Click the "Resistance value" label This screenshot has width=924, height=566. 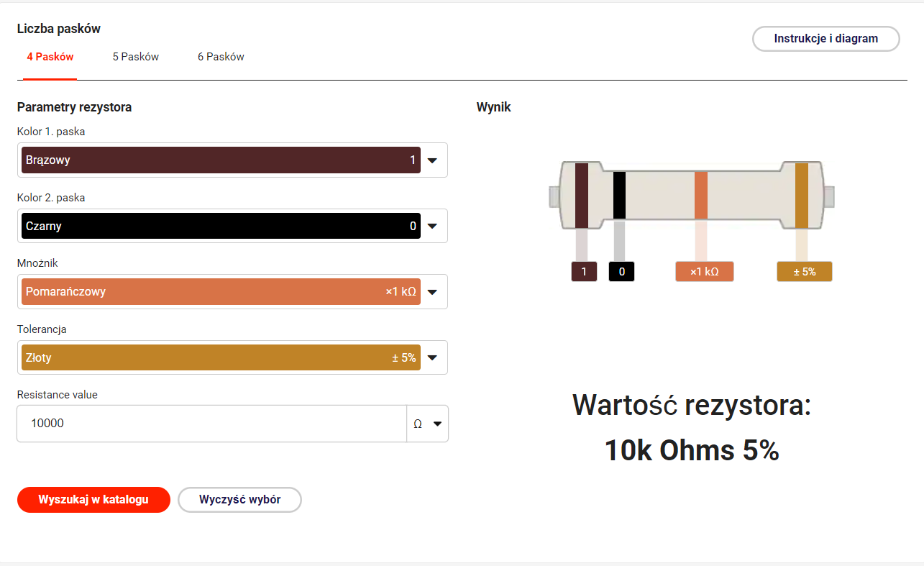58,395
